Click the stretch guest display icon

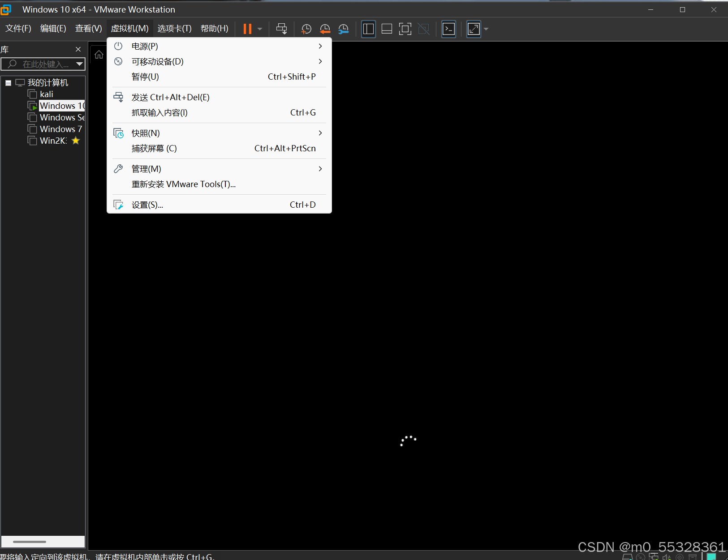point(474,29)
